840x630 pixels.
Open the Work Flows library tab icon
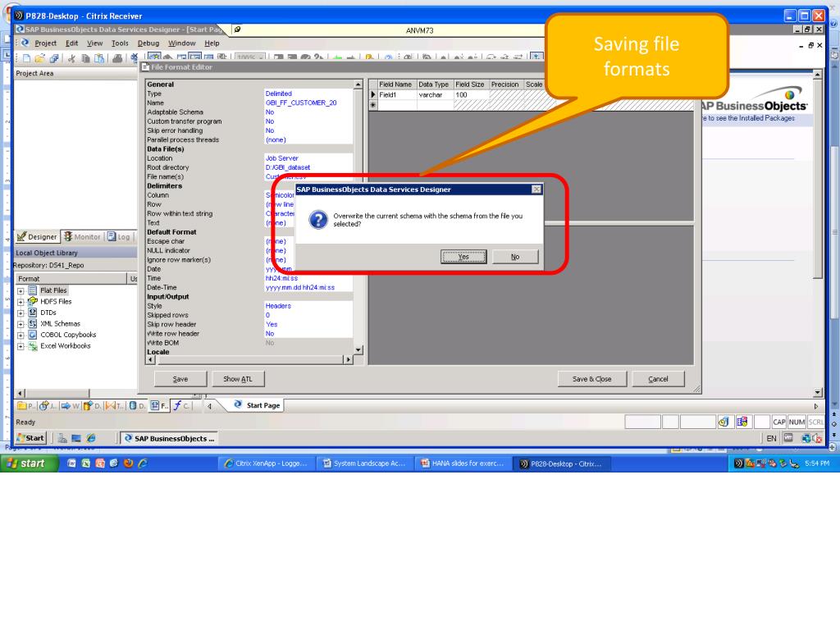pos(66,405)
